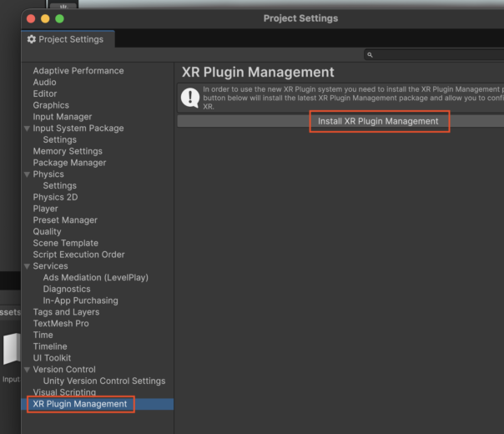Click the search magnifier icon
The width and height of the screenshot is (504, 434).
click(x=371, y=55)
